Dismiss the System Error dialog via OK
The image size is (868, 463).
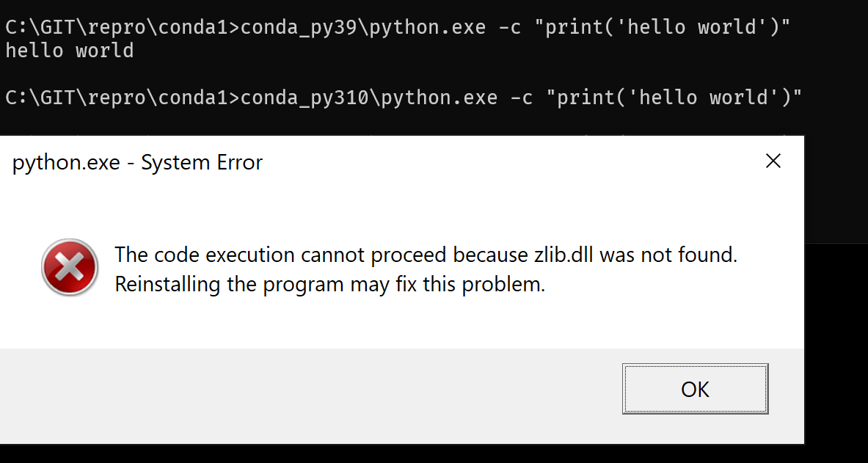(x=694, y=389)
